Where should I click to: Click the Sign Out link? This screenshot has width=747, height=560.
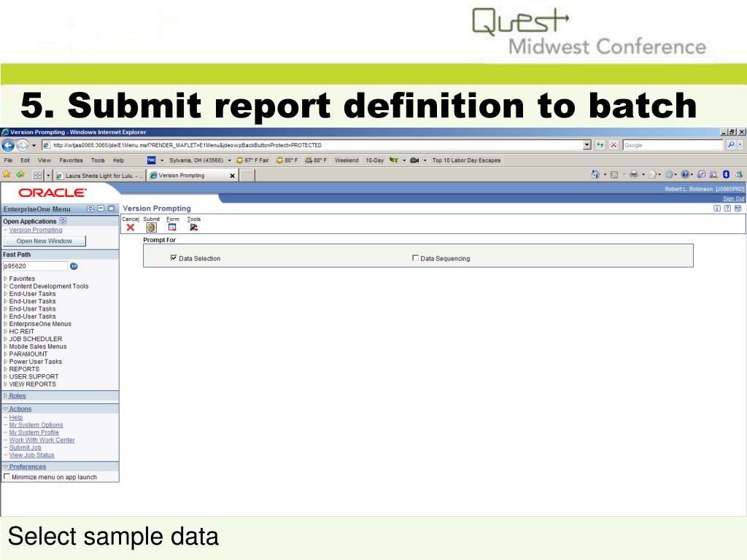click(x=733, y=198)
